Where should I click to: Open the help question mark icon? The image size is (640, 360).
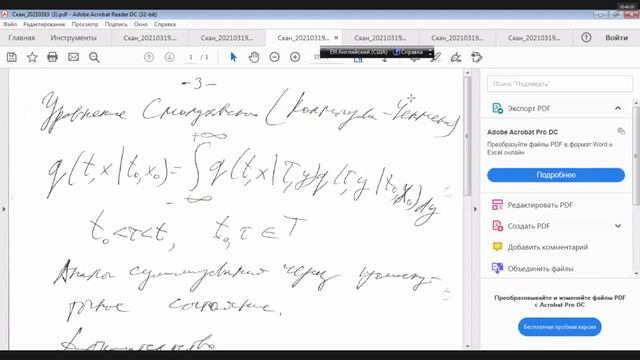586,38
